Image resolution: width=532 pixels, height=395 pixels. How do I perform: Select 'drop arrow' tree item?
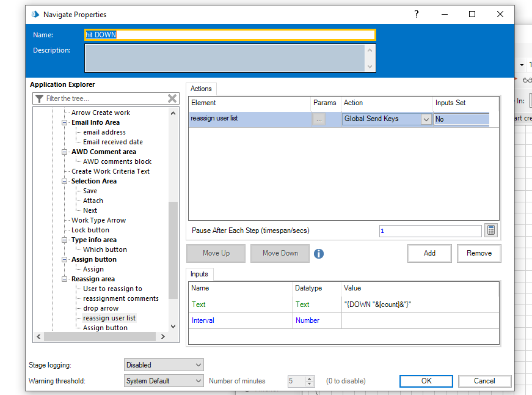pos(101,308)
